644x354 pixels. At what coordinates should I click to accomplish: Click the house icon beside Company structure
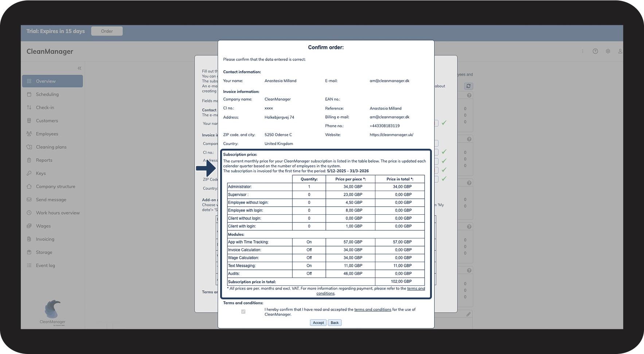(29, 186)
